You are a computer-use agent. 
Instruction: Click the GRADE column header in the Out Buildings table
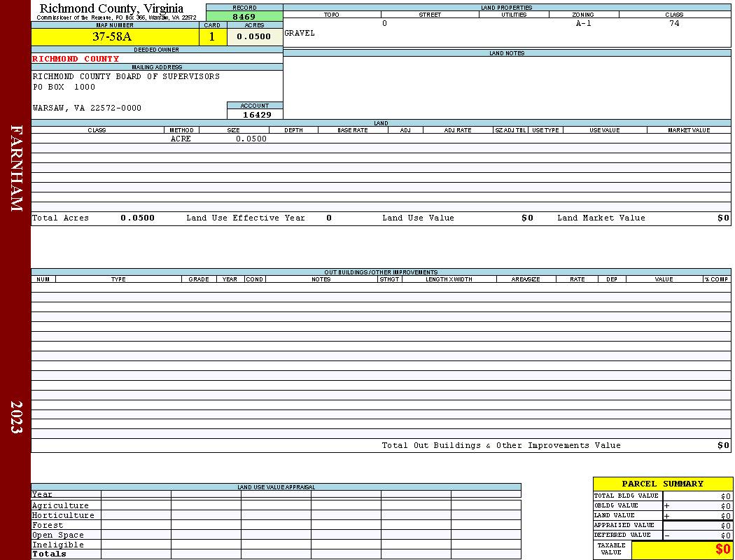(199, 279)
